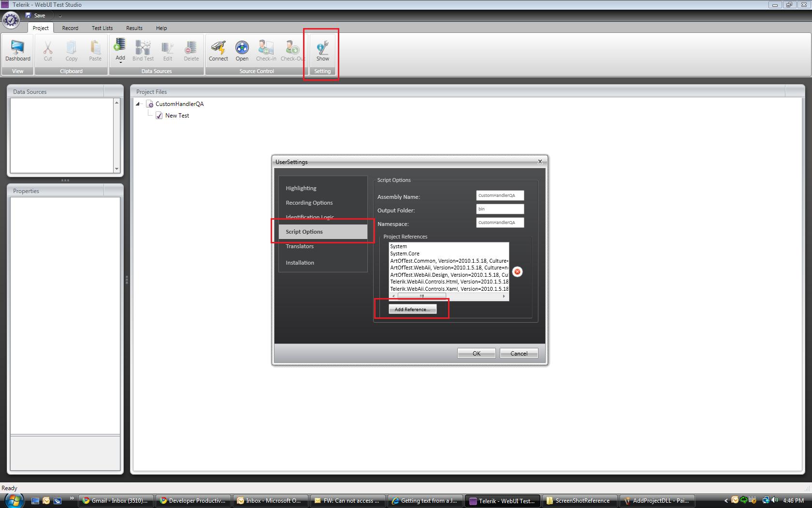Open the Help ribbon tab

(x=161, y=28)
